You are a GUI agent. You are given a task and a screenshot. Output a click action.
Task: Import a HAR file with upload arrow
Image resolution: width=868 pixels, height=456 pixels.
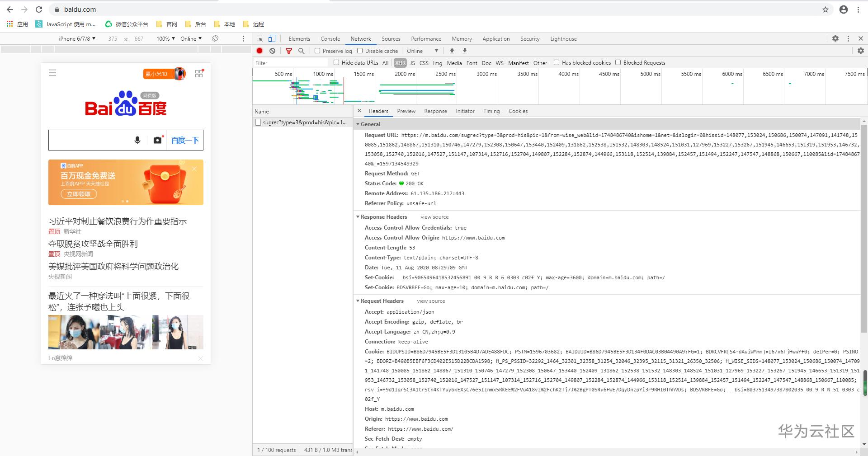coord(452,51)
